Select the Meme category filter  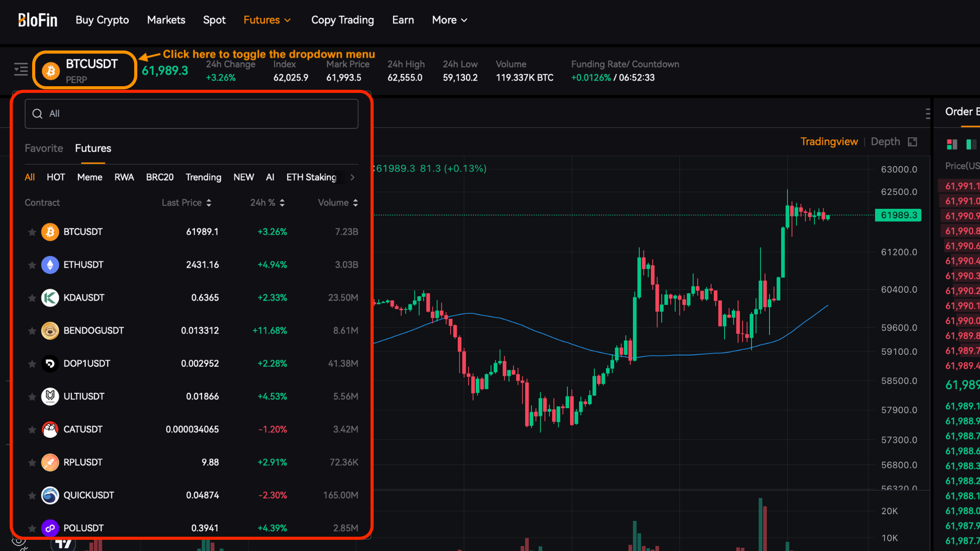click(x=90, y=177)
